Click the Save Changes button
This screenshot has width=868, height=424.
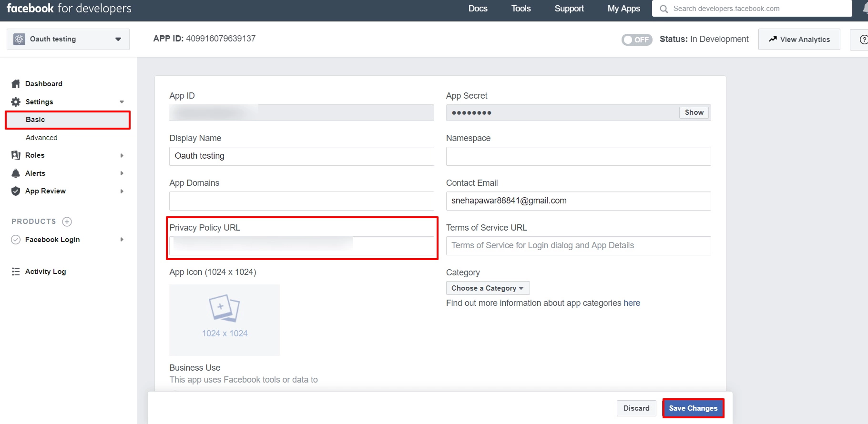pyautogui.click(x=693, y=408)
